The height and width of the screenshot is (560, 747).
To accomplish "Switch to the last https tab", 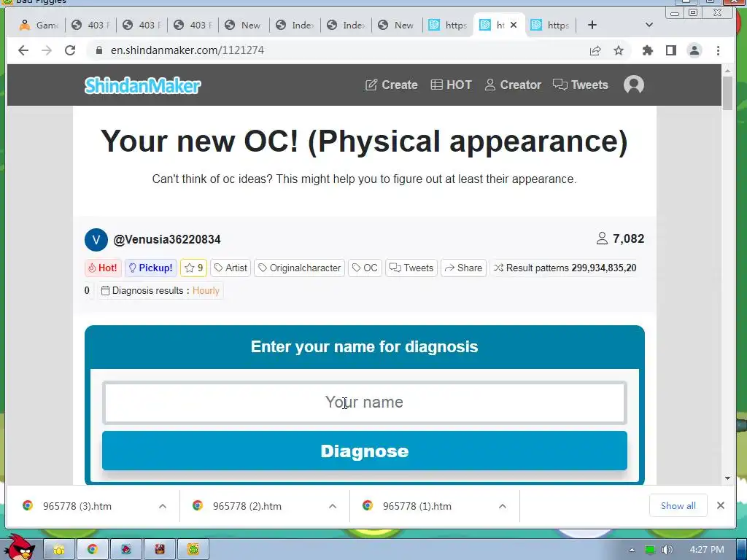I will [550, 25].
